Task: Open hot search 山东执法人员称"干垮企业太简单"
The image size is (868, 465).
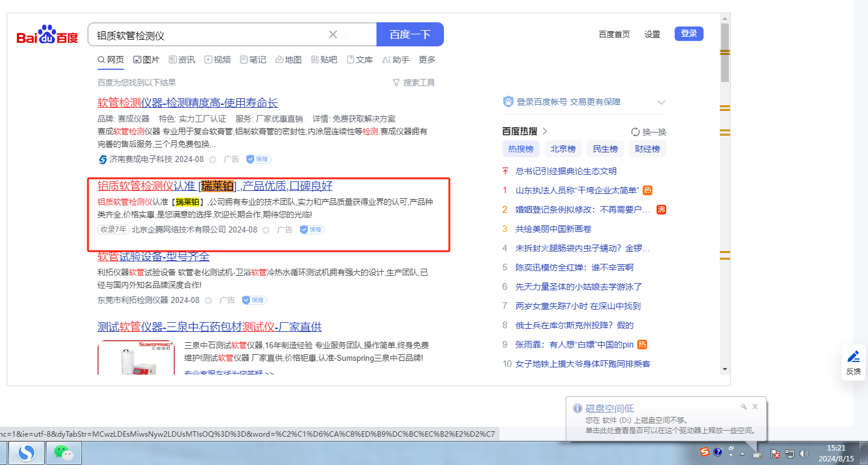Action: [577, 190]
